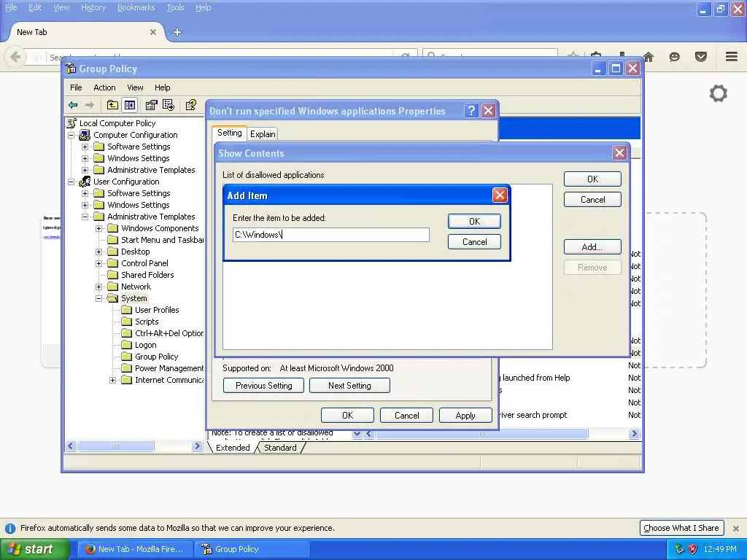Click the Next Setting button

349,386
